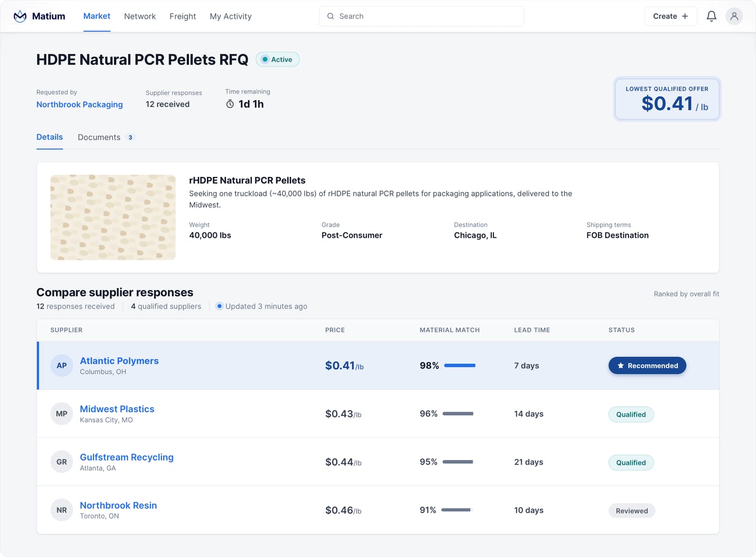Open Gulfstream Recycling supplier page
Viewport: 756px width, 557px height.
tap(127, 457)
